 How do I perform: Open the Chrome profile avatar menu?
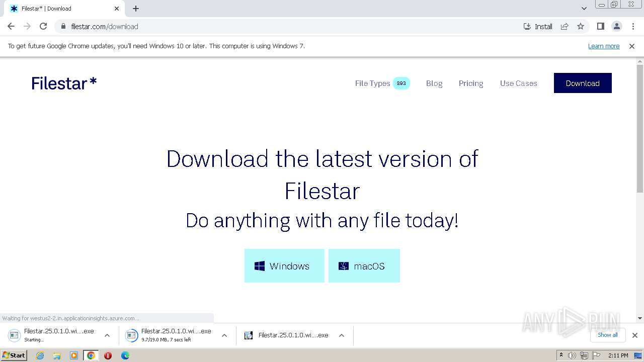[616, 26]
